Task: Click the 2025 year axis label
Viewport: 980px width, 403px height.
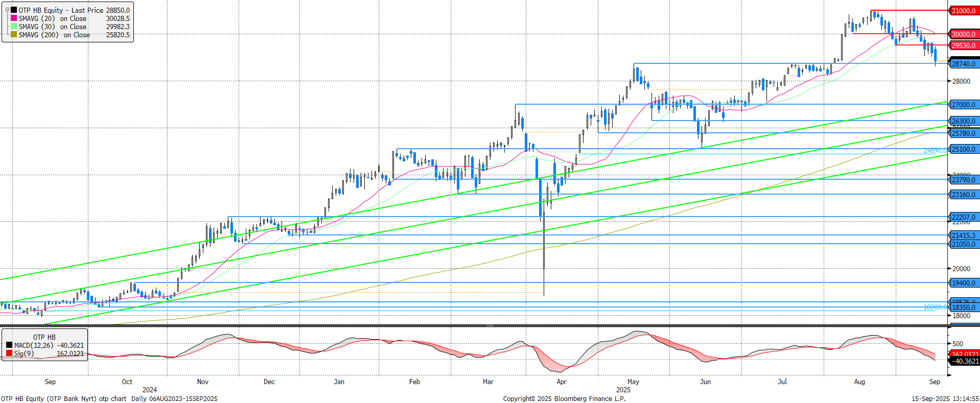Action: (623, 390)
